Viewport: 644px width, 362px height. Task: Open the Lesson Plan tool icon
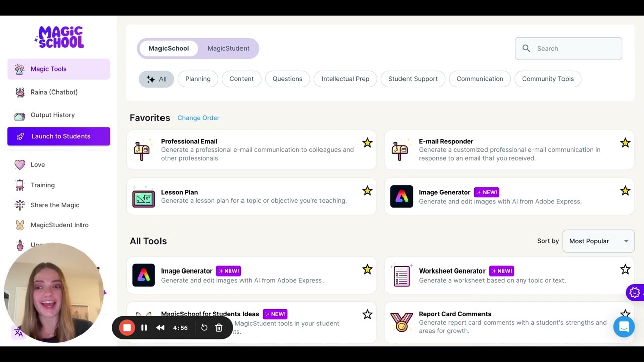tap(143, 197)
